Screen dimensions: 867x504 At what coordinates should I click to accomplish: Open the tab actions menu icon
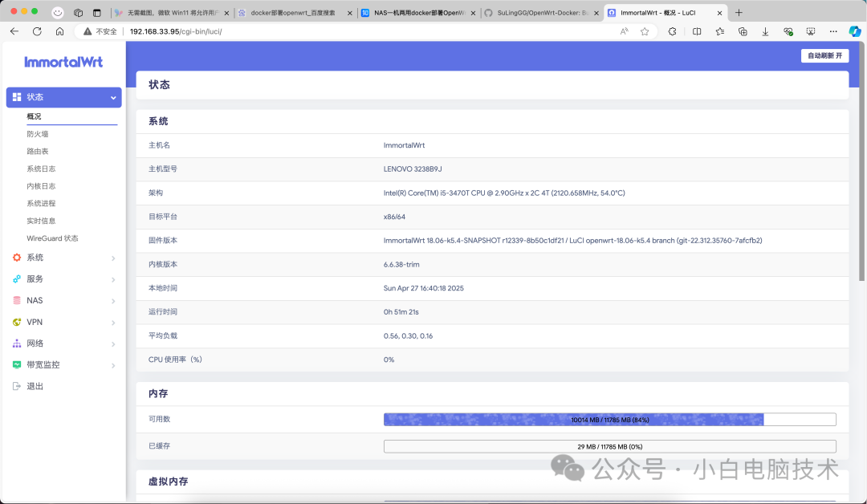coord(97,13)
